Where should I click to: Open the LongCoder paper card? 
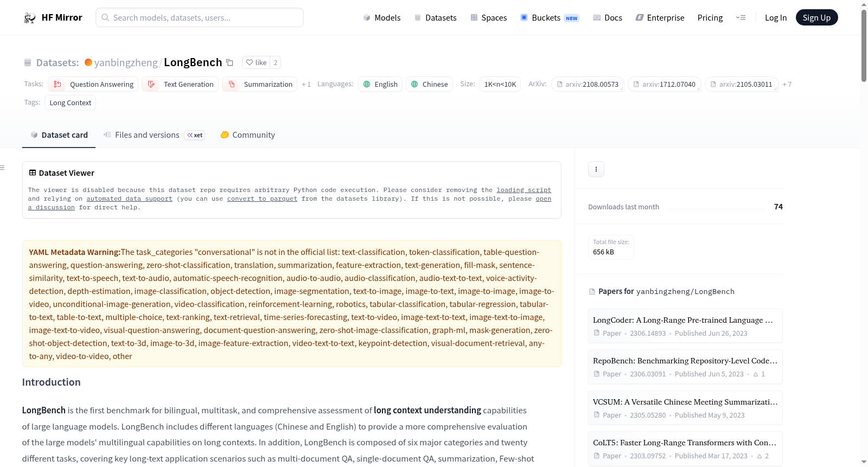[685, 326]
